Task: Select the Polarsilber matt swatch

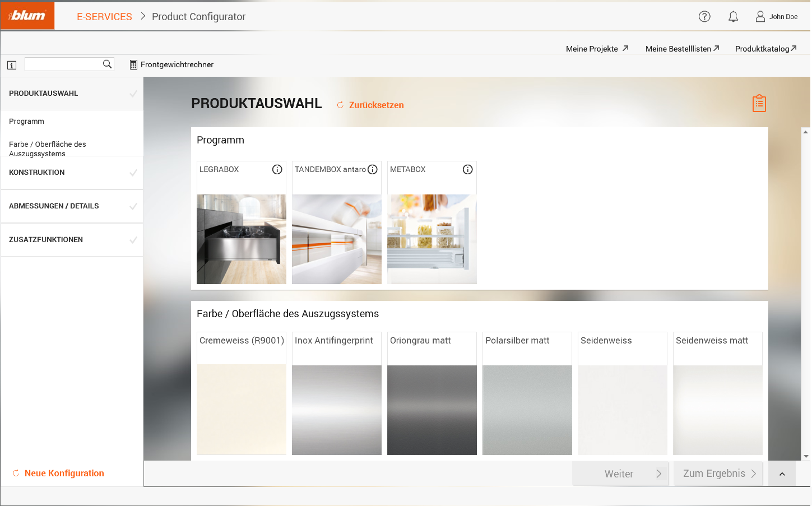Action: (527, 410)
